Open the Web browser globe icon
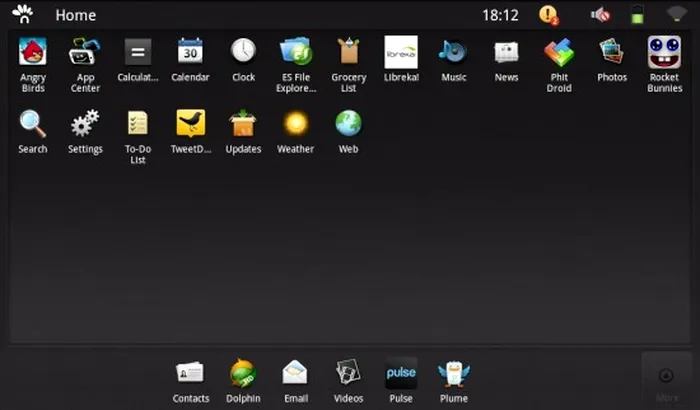Screen dimensions: 700x410 349,123
